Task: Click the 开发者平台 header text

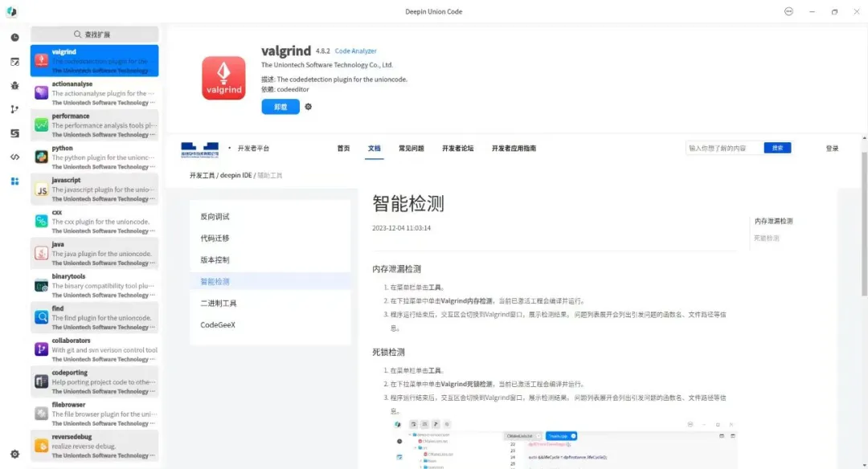Action: pyautogui.click(x=253, y=149)
